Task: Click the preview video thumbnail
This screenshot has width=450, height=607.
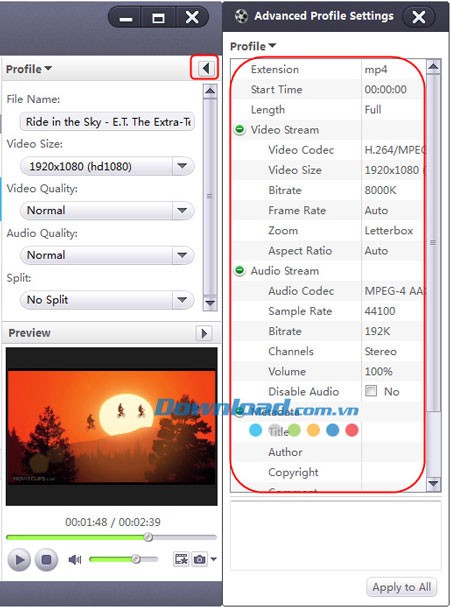Action: coord(112,426)
